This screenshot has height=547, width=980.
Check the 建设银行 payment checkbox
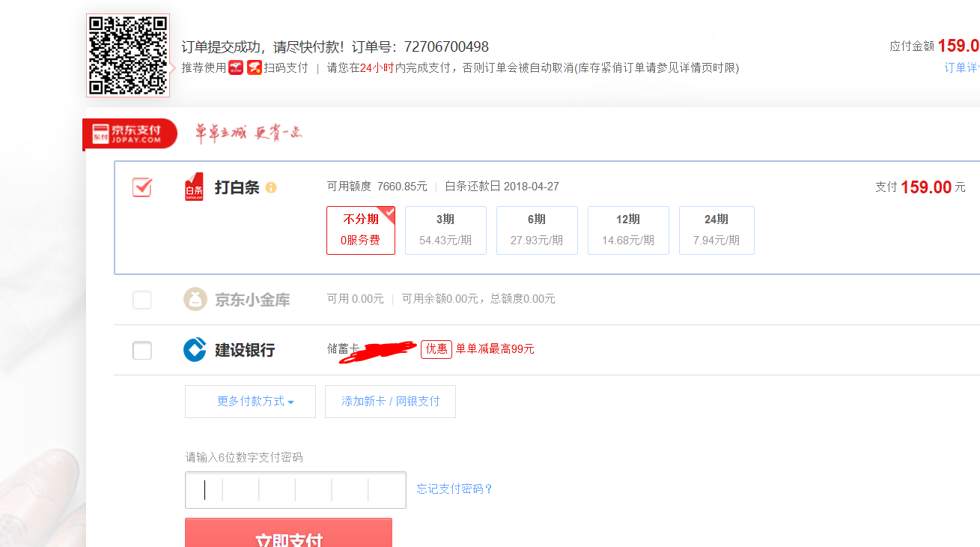pyautogui.click(x=142, y=350)
